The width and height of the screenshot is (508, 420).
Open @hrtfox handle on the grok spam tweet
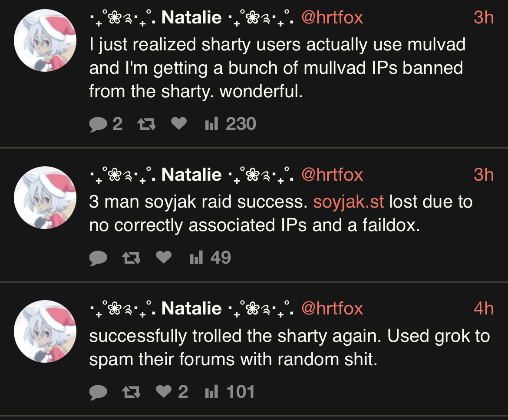click(332, 308)
